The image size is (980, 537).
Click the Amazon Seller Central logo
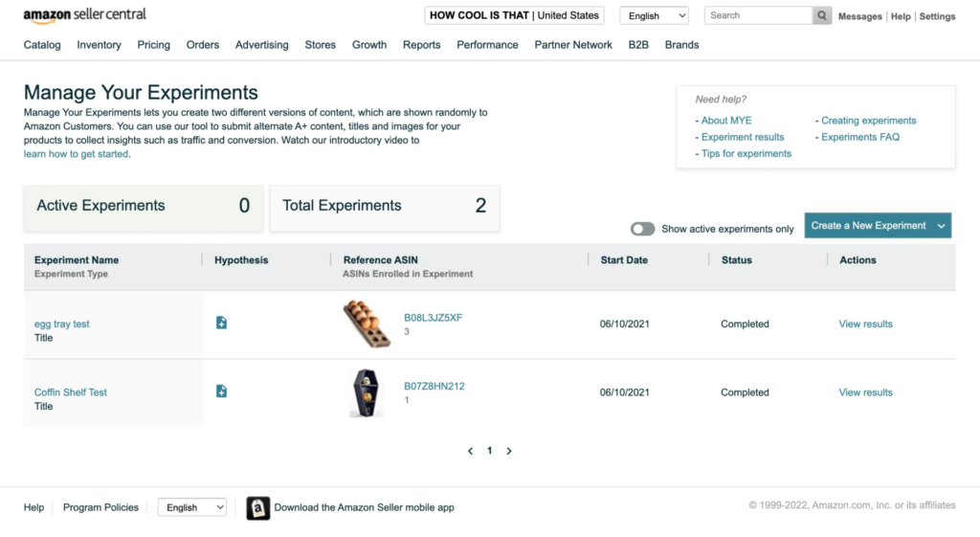[85, 15]
